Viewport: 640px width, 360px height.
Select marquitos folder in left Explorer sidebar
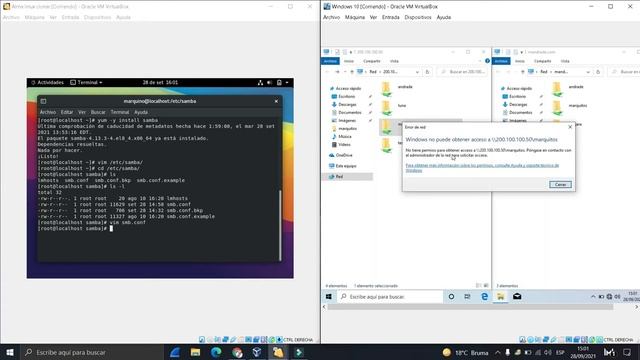tap(344, 129)
